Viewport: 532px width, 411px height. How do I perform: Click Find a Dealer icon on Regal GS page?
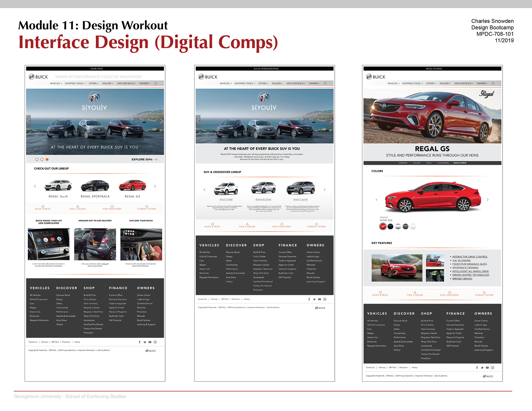tap(415, 292)
